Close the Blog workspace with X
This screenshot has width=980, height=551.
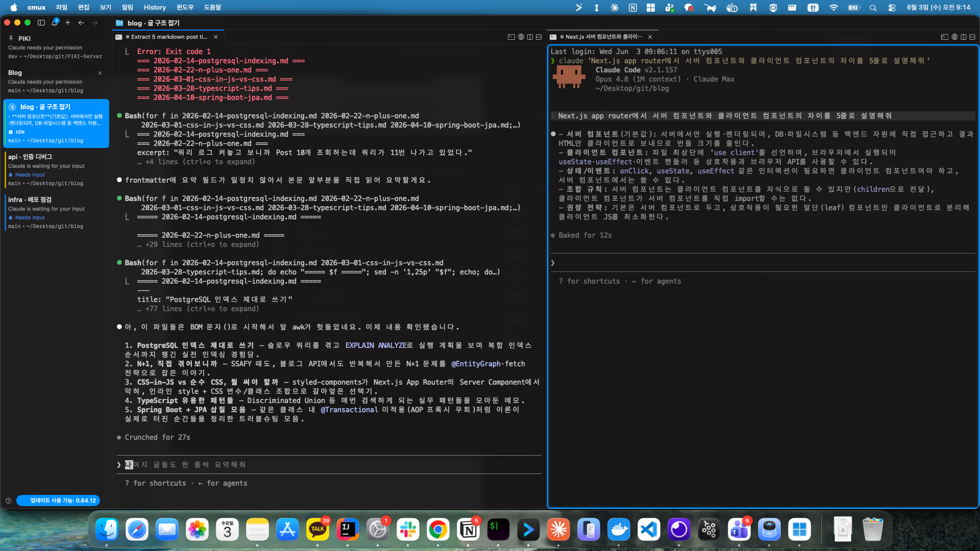(x=100, y=73)
